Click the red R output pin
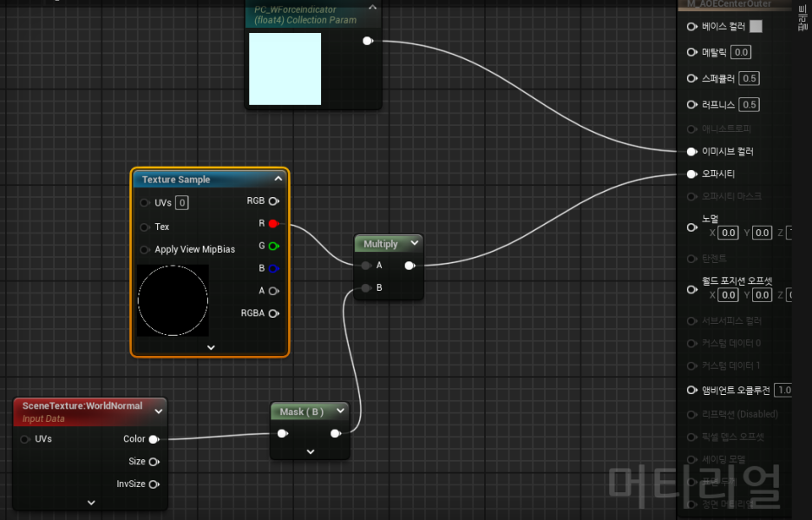The image size is (812, 520). 274,223
